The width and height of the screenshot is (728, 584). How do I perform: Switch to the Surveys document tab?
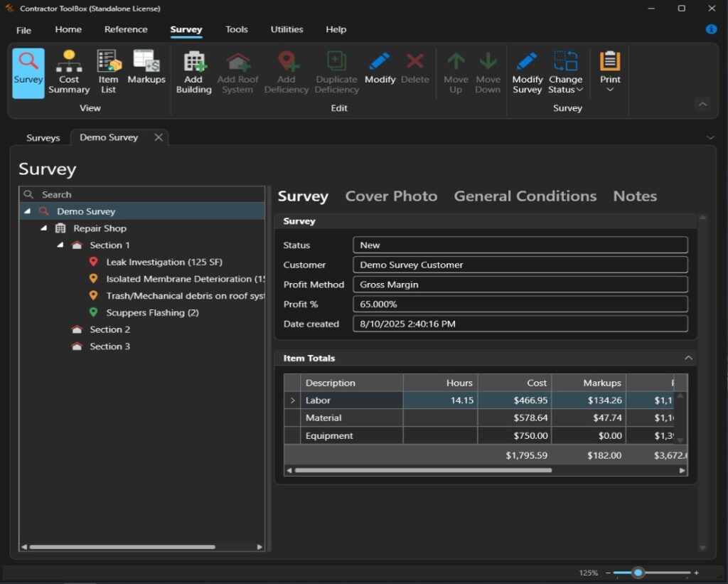pyautogui.click(x=43, y=138)
